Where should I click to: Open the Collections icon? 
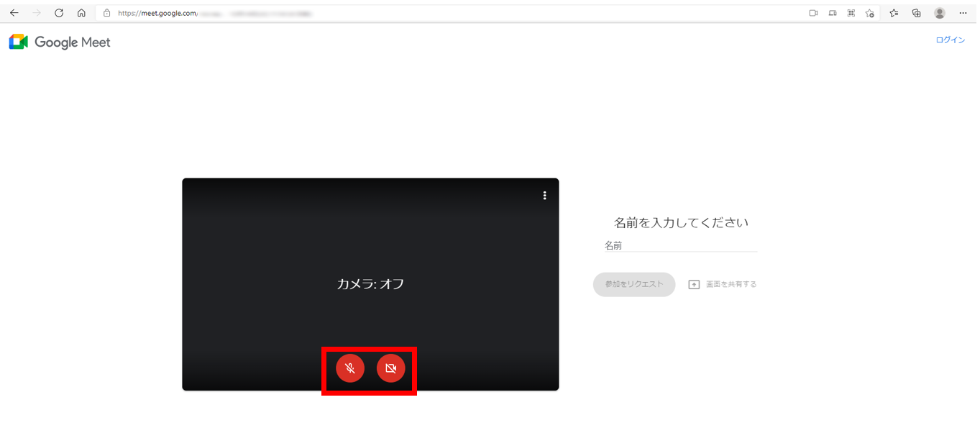[x=916, y=13]
